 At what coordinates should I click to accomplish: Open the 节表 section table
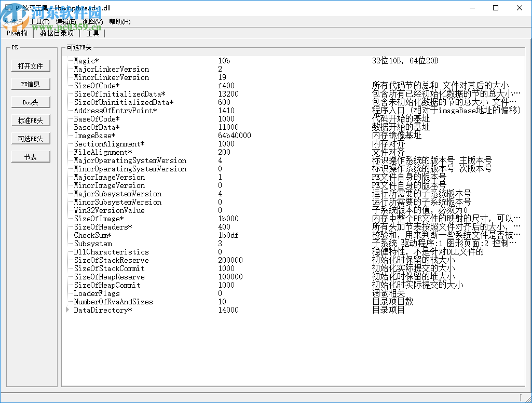pos(31,157)
